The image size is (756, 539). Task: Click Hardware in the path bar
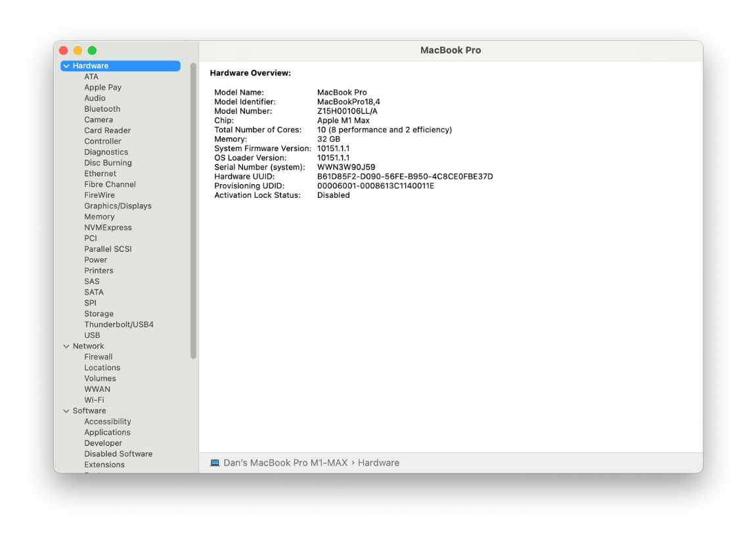click(378, 463)
